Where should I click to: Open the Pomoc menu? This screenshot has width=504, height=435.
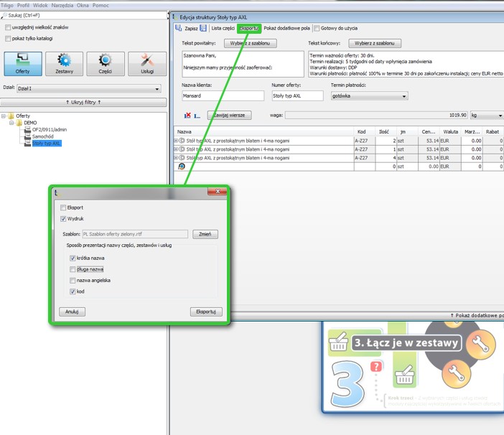[101, 6]
